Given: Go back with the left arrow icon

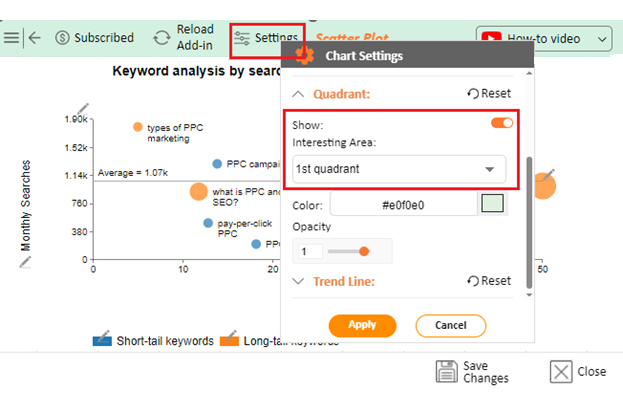Looking at the screenshot, I should tap(35, 38).
